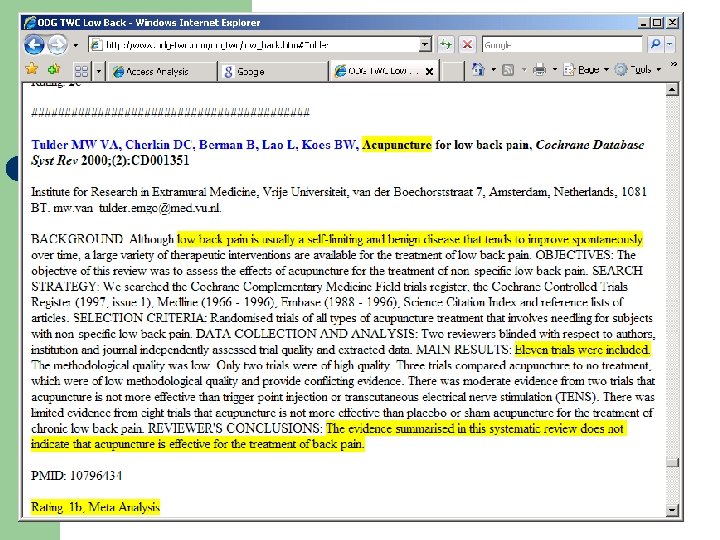Click the row of hash symbols divider text

(170, 112)
